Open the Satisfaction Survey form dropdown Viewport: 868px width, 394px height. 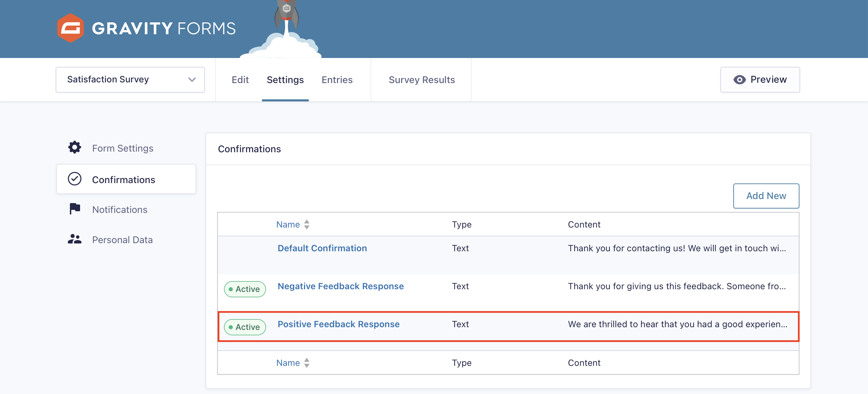click(130, 80)
